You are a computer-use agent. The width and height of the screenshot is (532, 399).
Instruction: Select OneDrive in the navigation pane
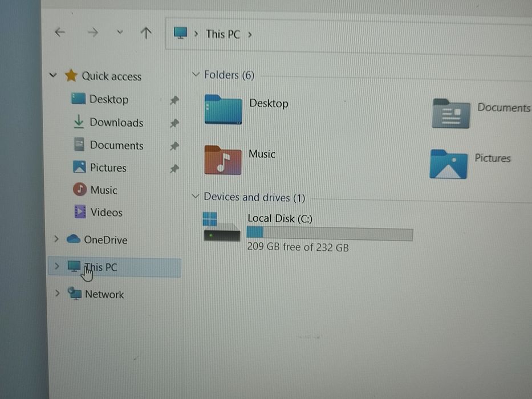[106, 240]
